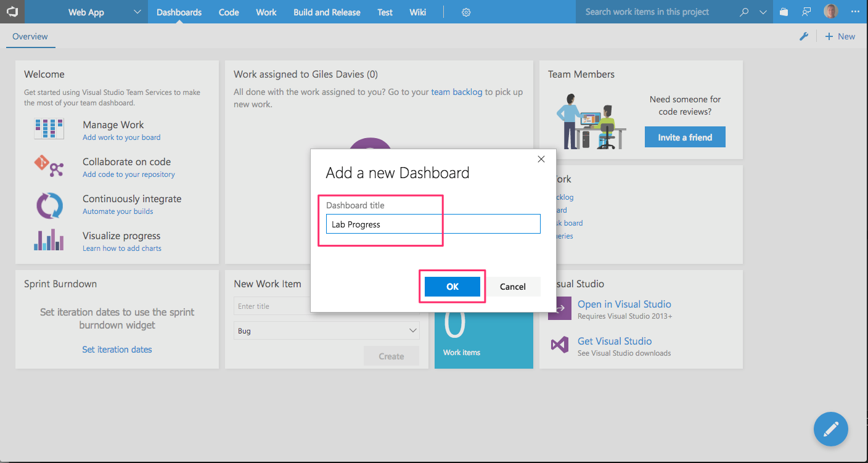
Task: Click the Manage Work heading
Action: pyautogui.click(x=113, y=125)
